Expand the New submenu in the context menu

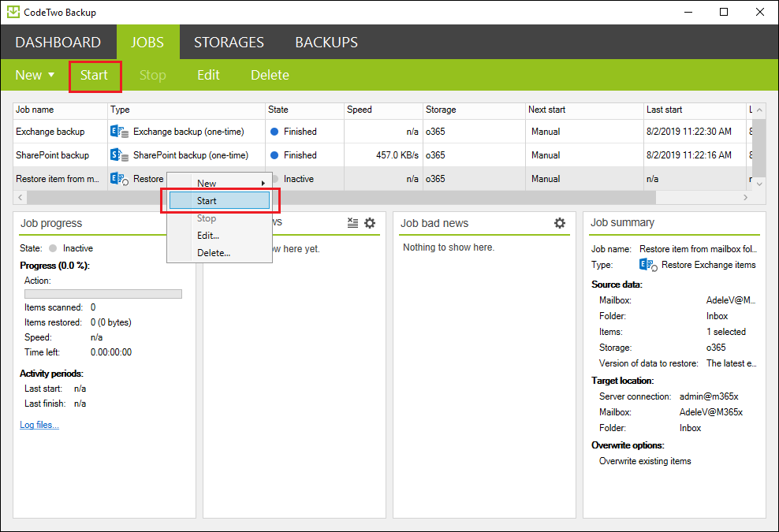tap(219, 184)
